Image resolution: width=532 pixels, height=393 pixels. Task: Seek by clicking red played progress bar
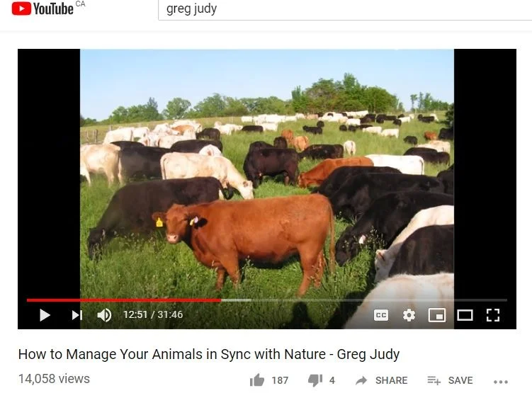tap(124, 300)
